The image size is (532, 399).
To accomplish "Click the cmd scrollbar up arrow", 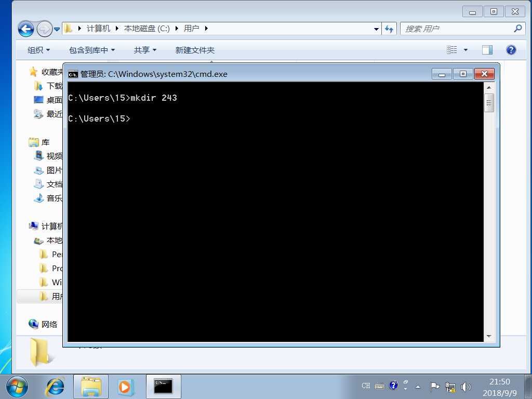I will [489, 87].
